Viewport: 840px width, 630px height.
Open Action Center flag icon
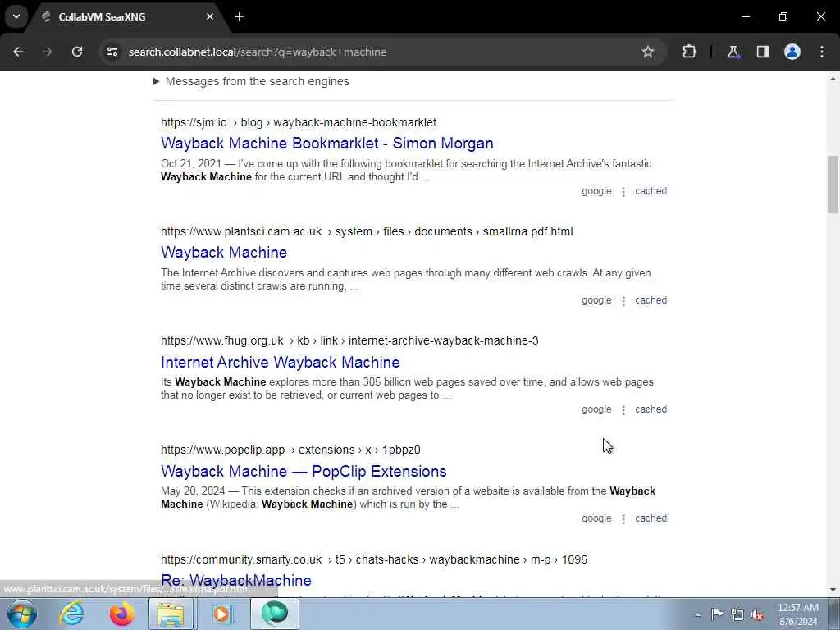click(x=717, y=614)
